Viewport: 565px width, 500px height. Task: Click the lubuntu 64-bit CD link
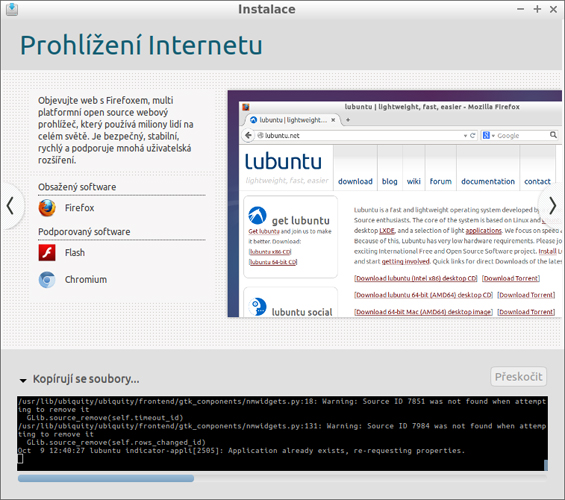273,262
